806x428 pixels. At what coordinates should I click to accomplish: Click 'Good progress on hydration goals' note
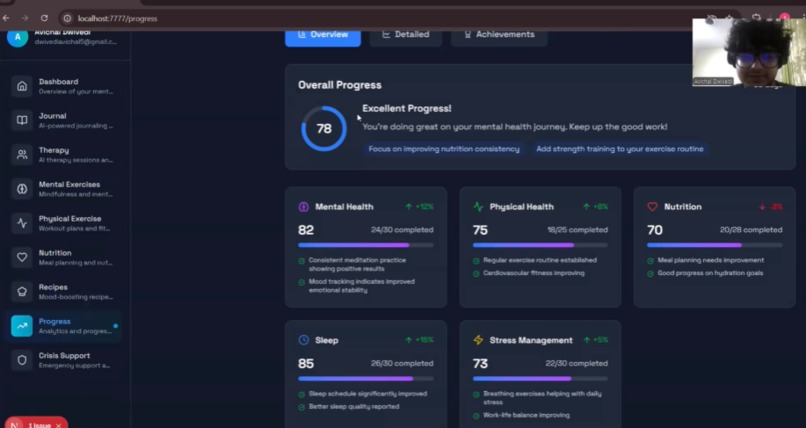coord(710,273)
